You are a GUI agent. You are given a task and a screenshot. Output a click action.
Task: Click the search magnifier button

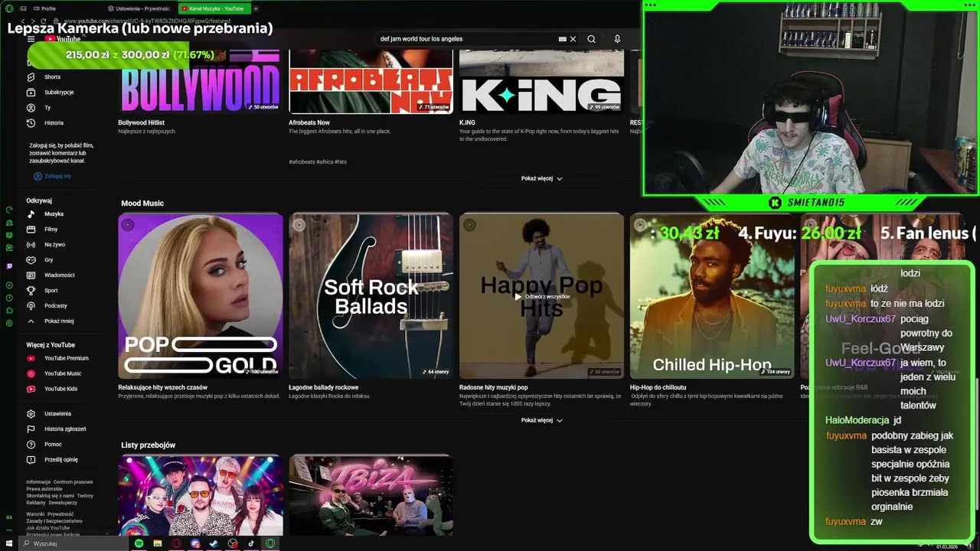(x=591, y=39)
